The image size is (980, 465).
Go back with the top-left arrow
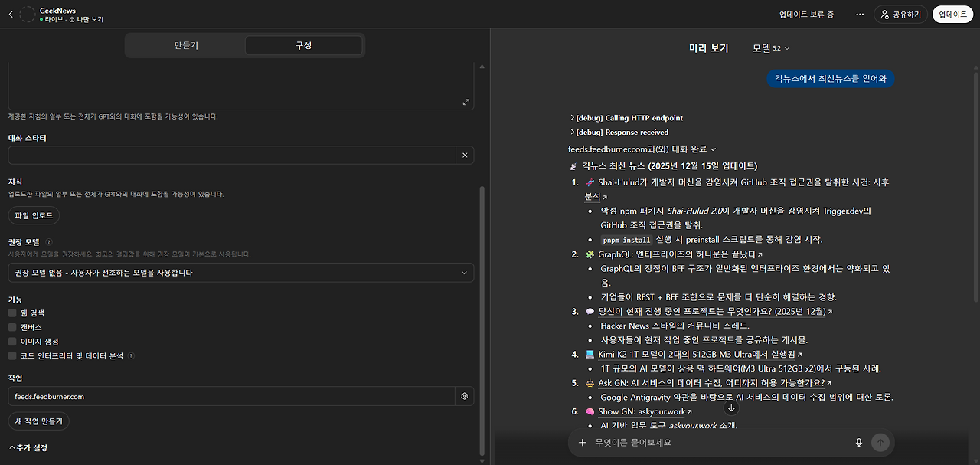pyautogui.click(x=10, y=15)
